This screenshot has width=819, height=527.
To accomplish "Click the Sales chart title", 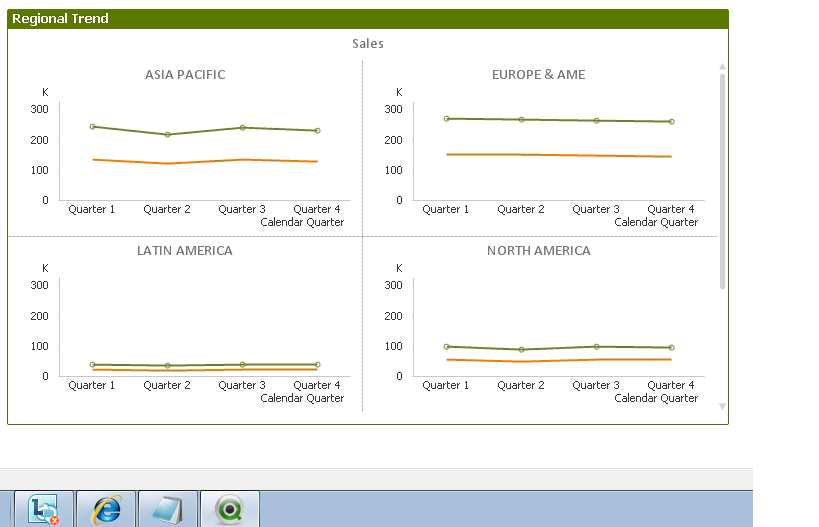I will point(368,43).
